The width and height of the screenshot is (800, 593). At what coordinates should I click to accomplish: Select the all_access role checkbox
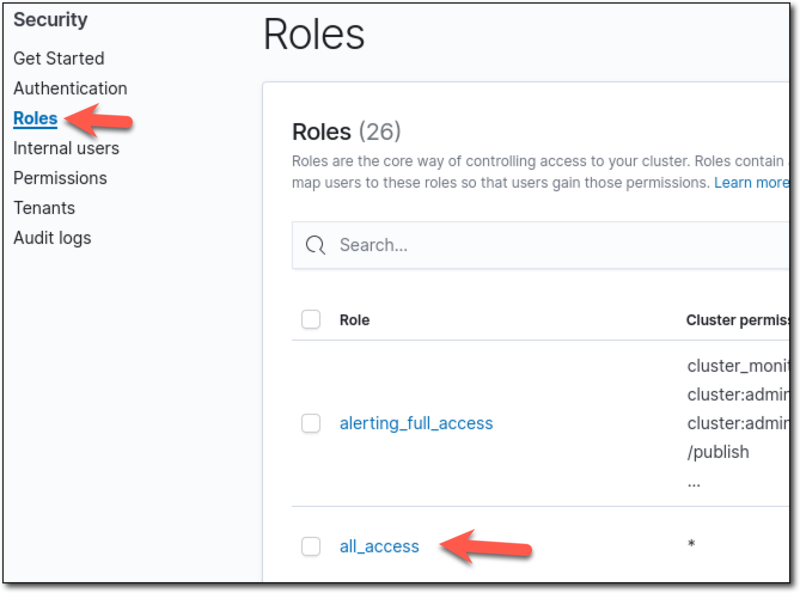pyautogui.click(x=311, y=546)
